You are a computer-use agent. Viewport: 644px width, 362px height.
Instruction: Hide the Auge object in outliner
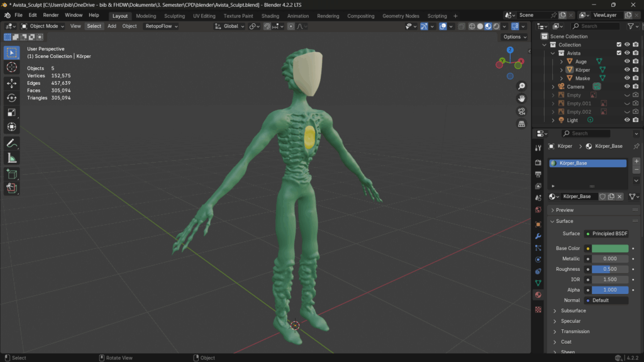[x=627, y=62]
